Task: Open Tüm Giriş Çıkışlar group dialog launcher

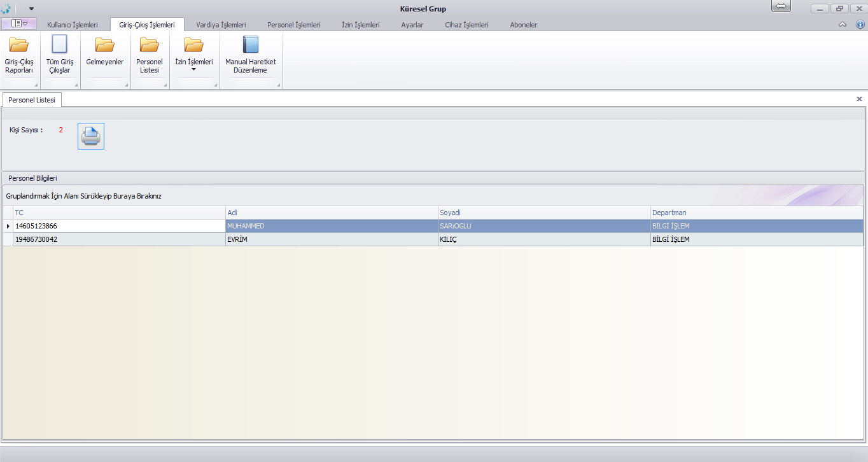Action: (x=76, y=85)
